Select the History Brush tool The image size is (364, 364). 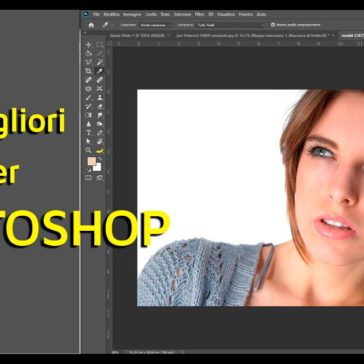pyautogui.click(x=88, y=107)
